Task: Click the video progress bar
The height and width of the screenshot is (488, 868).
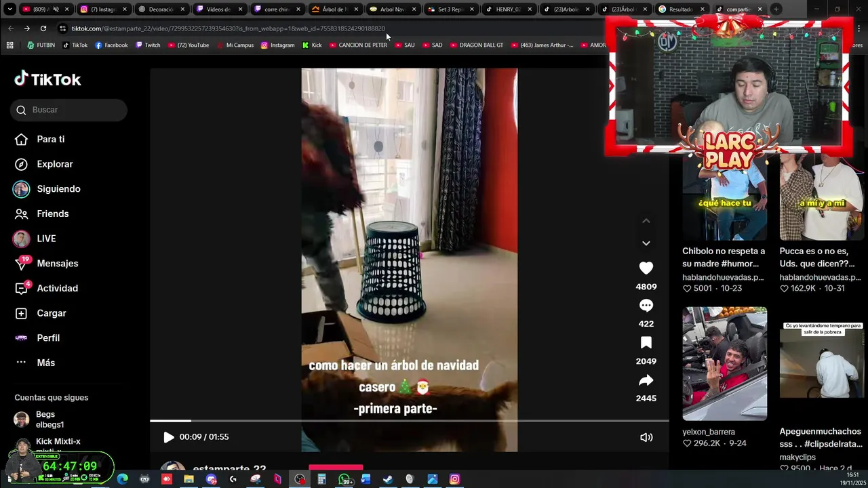Action: [409, 421]
